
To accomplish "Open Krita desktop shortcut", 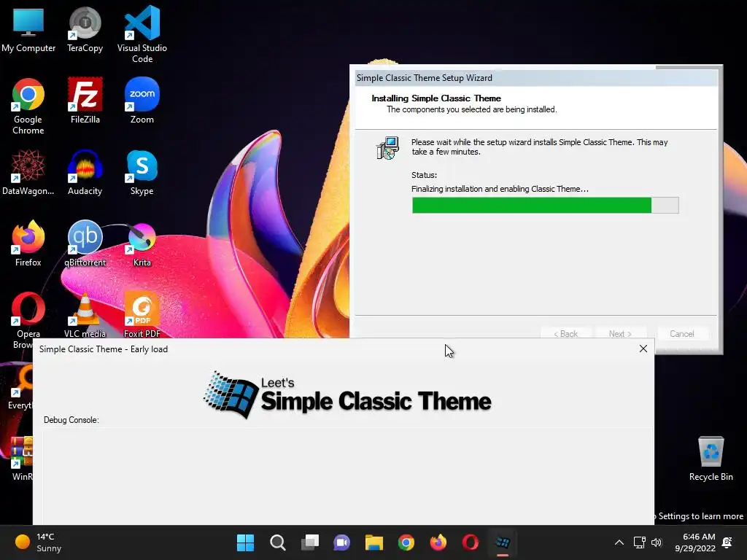I will point(142,244).
